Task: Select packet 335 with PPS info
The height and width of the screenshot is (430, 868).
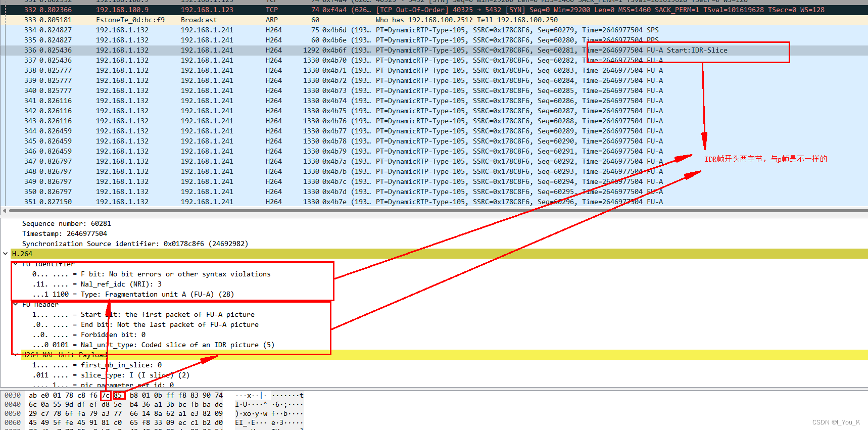Action: click(x=434, y=40)
